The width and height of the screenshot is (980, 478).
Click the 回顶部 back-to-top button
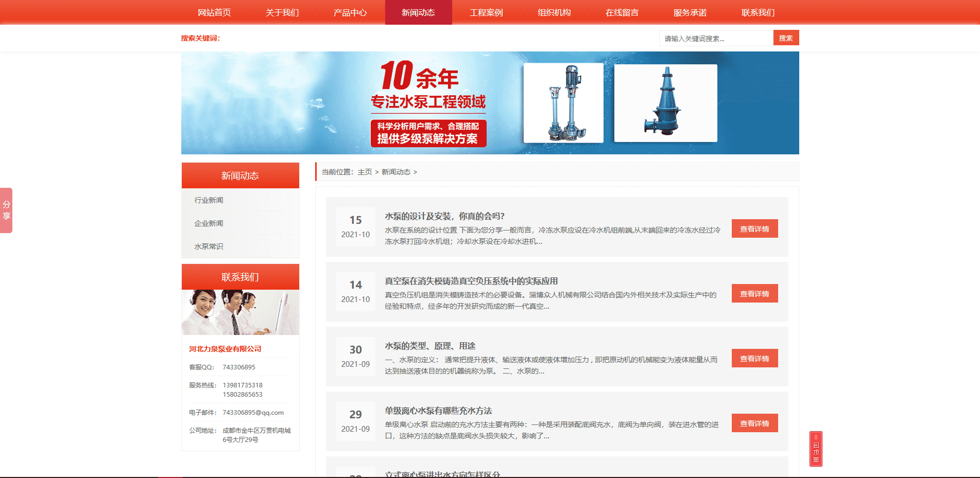click(816, 449)
